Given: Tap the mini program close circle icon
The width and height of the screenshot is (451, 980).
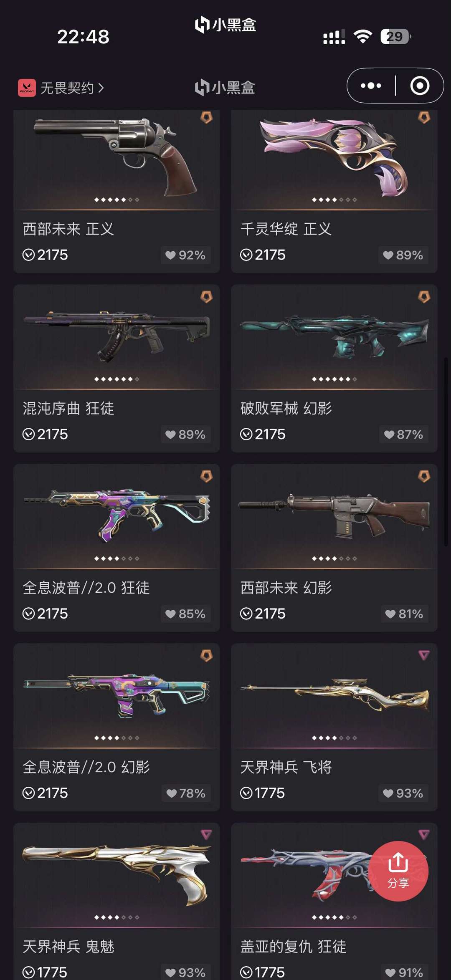Looking at the screenshot, I should coord(419,86).
